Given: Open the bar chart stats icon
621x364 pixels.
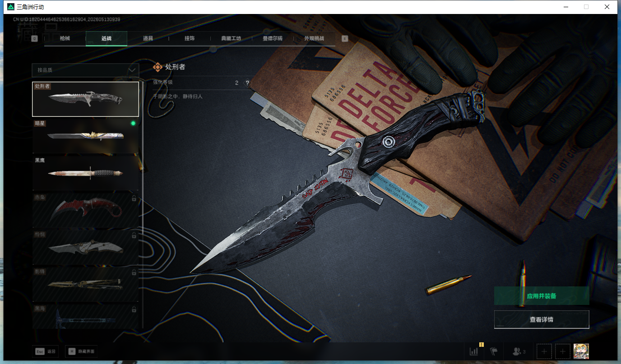Looking at the screenshot, I should point(474,351).
